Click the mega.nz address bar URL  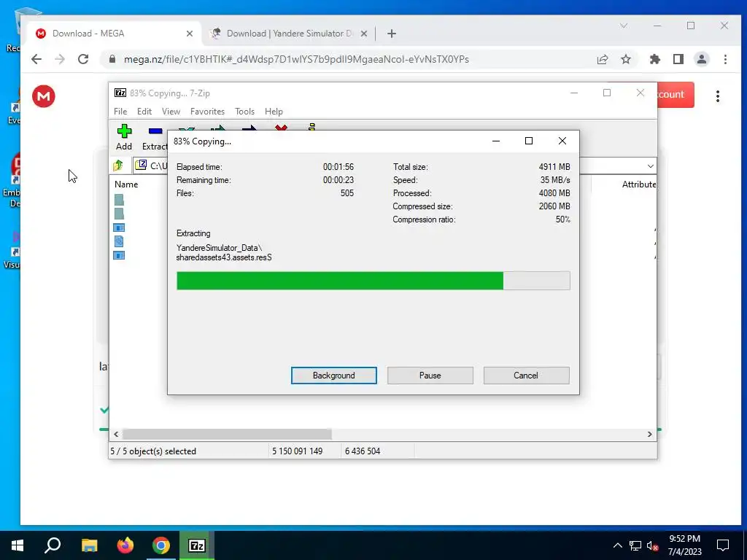click(296, 59)
